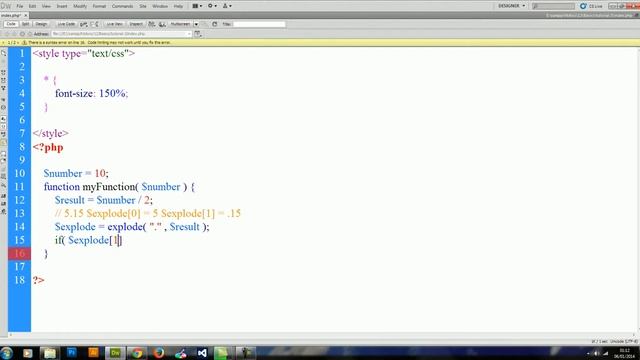Click the Check browser compatibility icon
The width and height of the screenshot is (640, 360).
84,24
